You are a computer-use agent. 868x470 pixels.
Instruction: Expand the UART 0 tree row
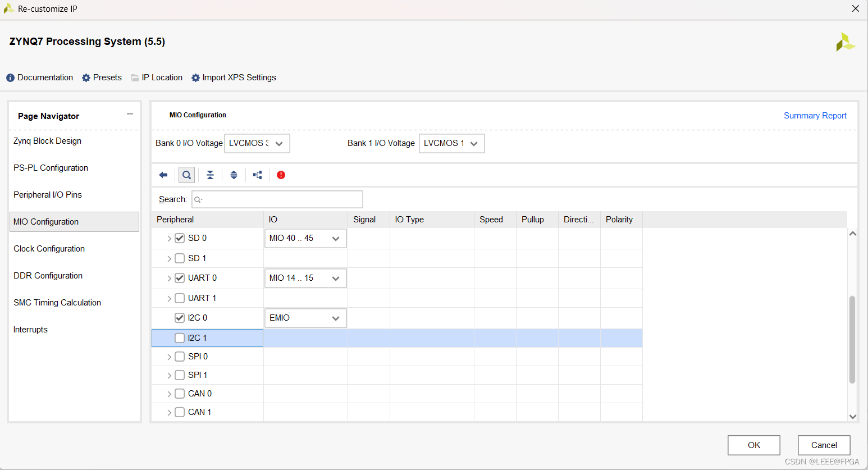pos(169,279)
